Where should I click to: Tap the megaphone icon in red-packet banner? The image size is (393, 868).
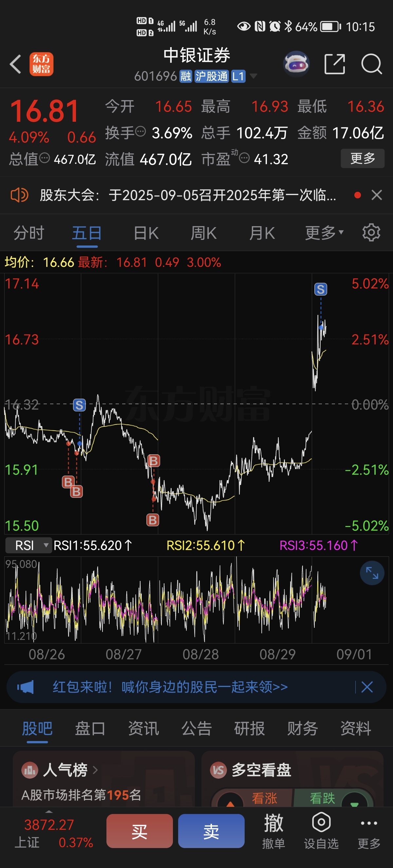pos(26,687)
